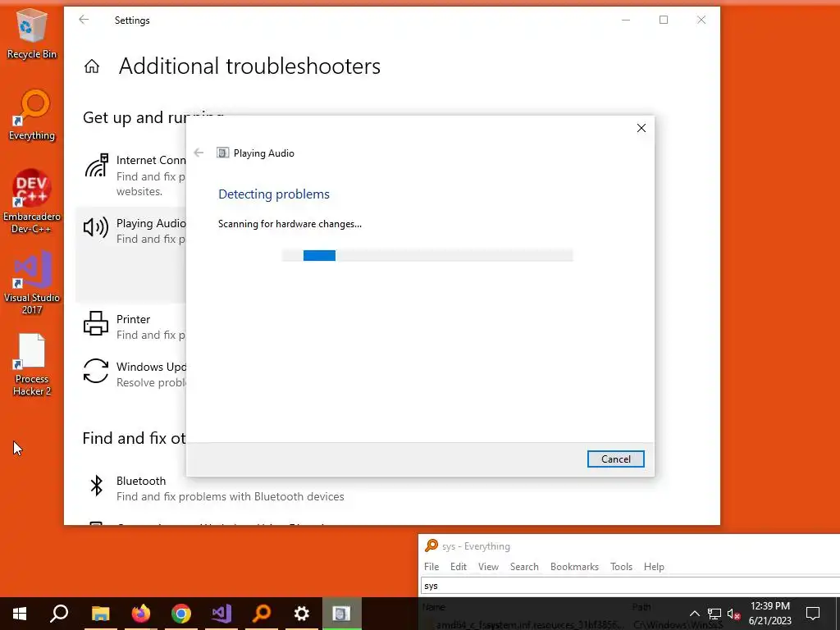The height and width of the screenshot is (630, 840).
Task: Select the Internet Connections troubleshooter icon
Action: 97,165
